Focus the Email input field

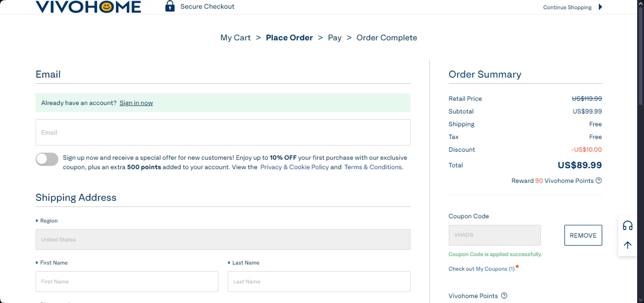coord(223,133)
